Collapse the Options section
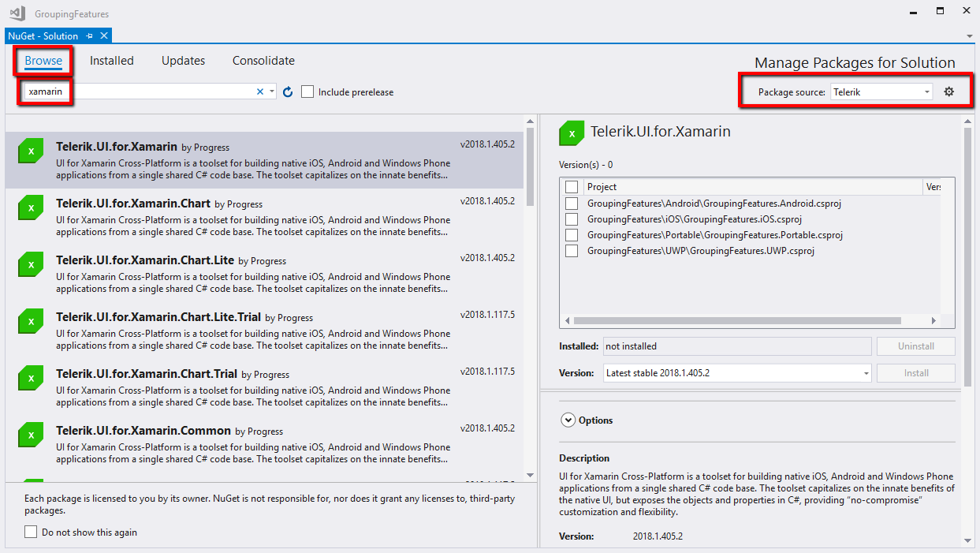 [568, 420]
